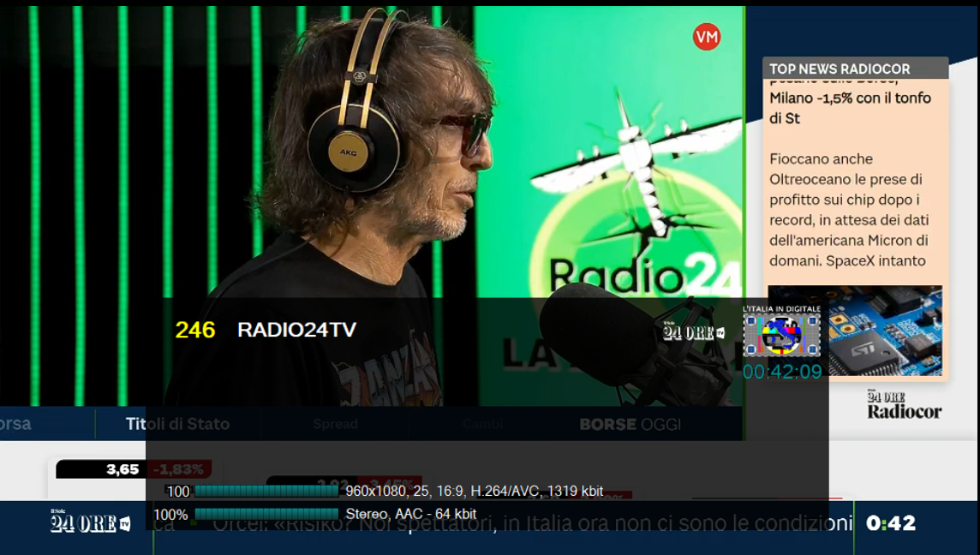The image size is (980, 555).
Task: Click the video info 960x1080 H.264/AVC text
Action: 475,492
